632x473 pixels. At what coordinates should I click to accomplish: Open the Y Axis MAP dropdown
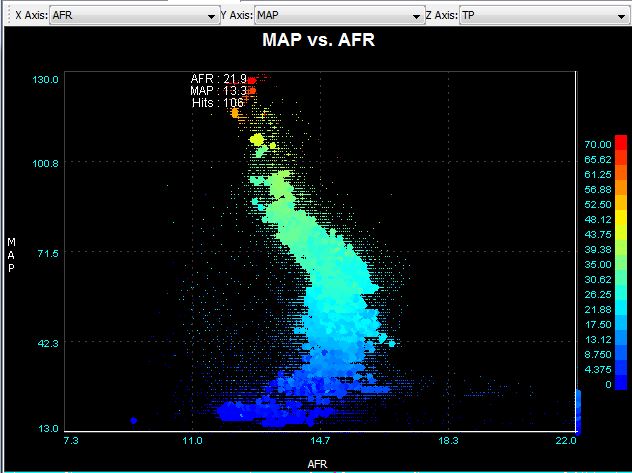coord(339,15)
